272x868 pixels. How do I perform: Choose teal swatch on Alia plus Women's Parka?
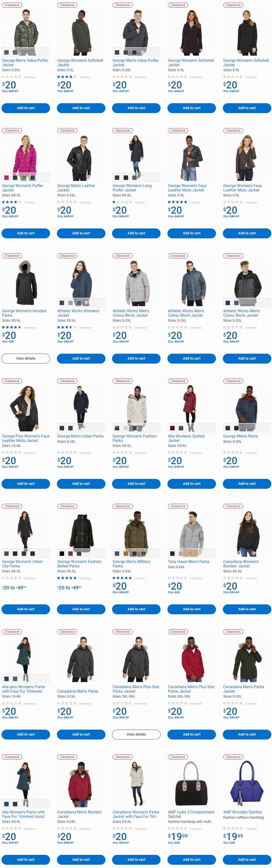tap(7, 679)
